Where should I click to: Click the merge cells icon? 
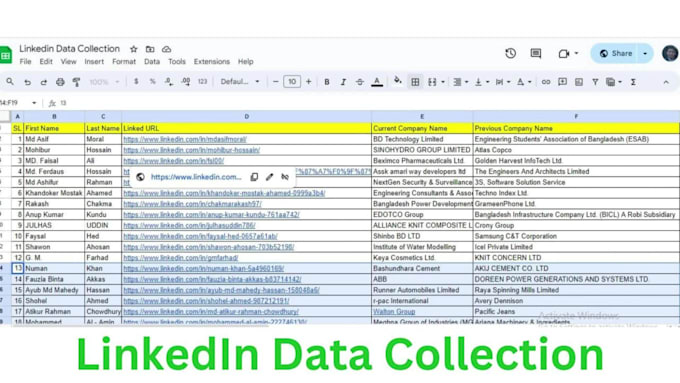coord(432,82)
